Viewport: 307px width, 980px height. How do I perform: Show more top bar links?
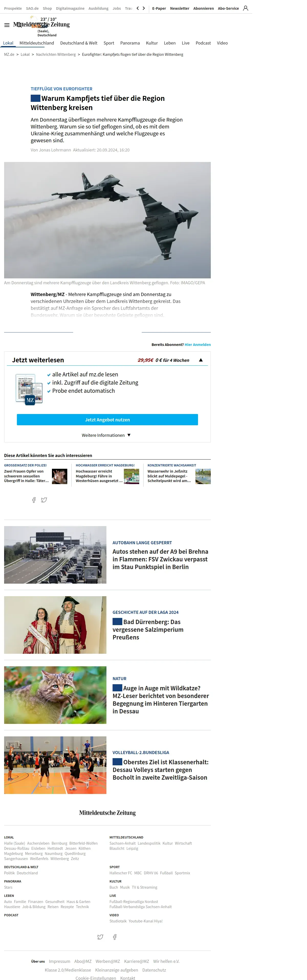click(x=144, y=8)
